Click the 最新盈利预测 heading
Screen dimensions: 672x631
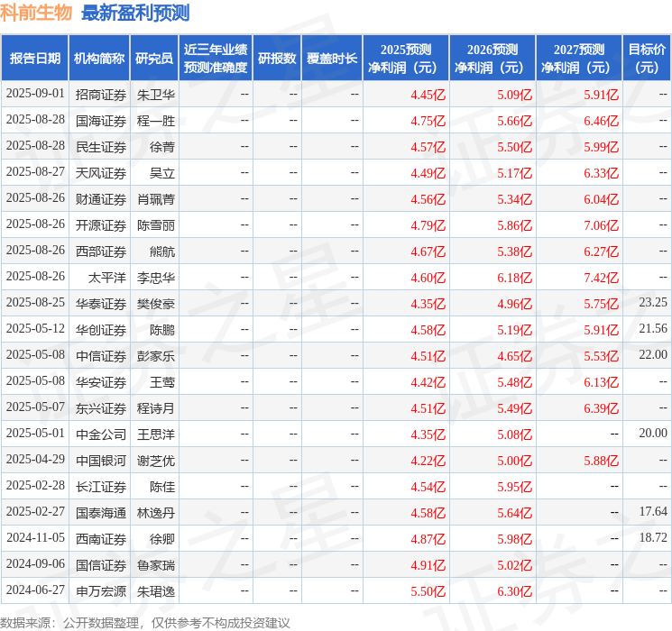(135, 13)
